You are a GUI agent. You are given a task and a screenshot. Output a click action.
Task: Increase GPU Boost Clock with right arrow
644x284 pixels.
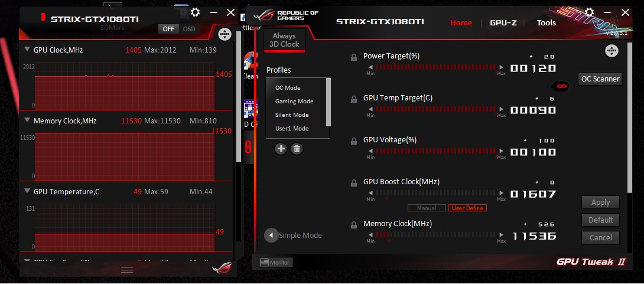click(501, 193)
